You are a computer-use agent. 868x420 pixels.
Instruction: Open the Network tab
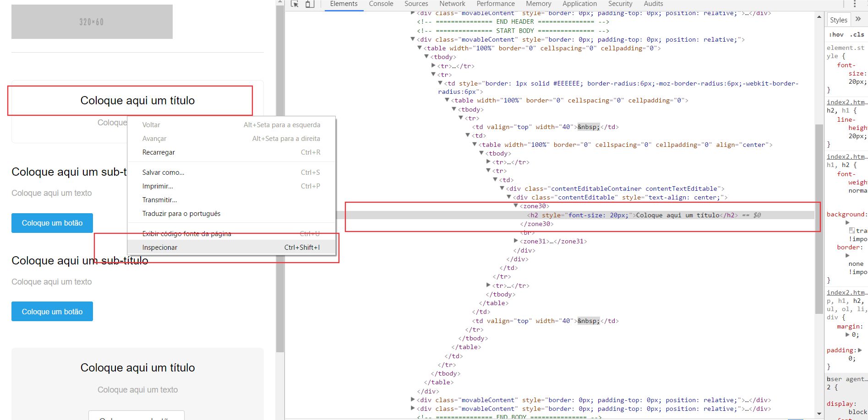pos(452,4)
